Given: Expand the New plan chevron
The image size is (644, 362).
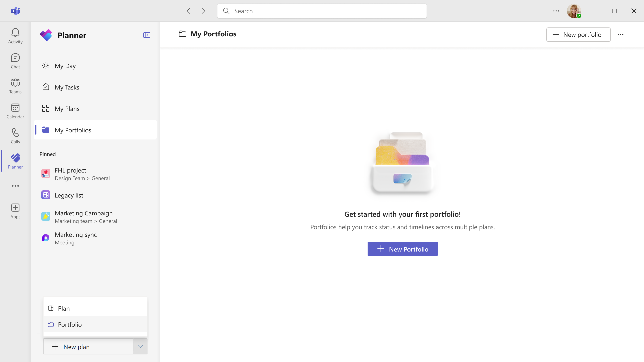Looking at the screenshot, I should (x=140, y=347).
